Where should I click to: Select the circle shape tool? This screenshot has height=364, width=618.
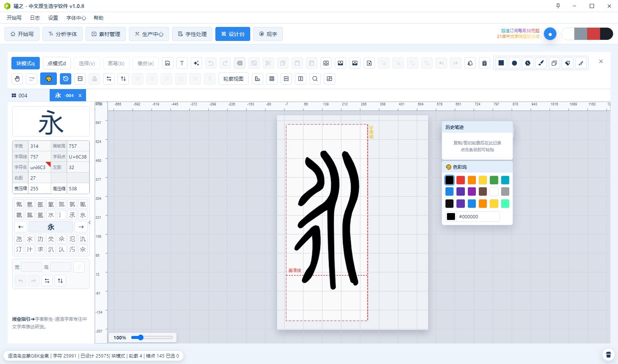coord(514,63)
